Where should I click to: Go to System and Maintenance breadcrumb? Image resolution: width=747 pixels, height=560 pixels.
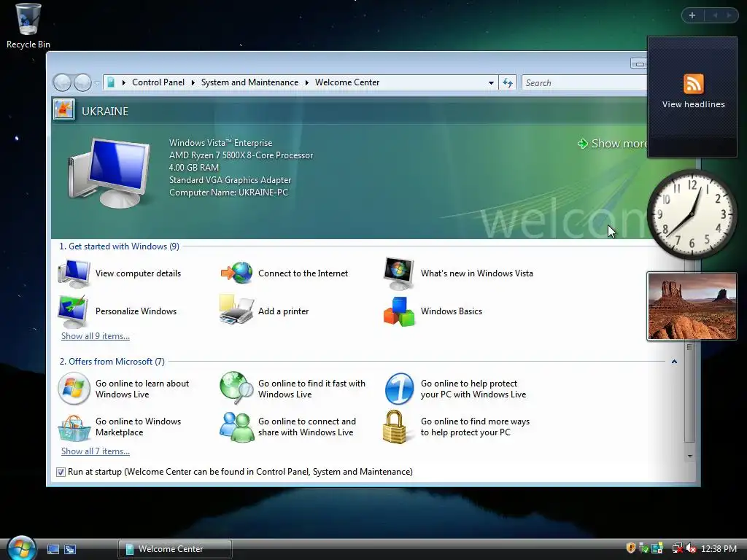point(249,82)
